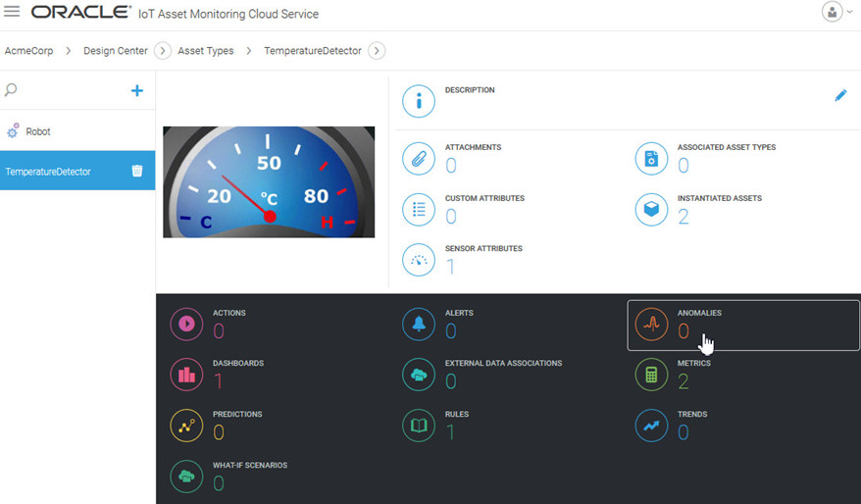Open the Actions play icon
Viewport: 861px width, 504px height.
186,324
